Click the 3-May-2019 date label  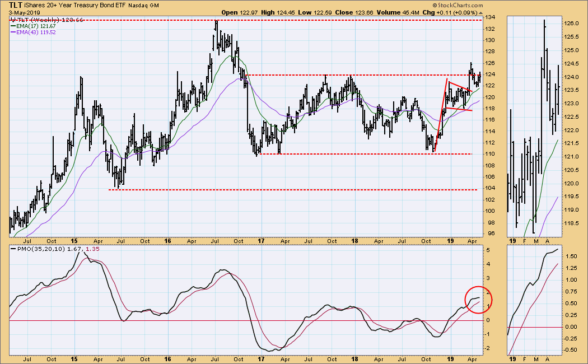coord(18,12)
